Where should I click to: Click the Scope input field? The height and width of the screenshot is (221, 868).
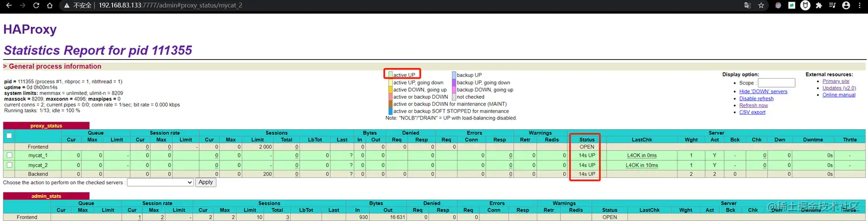pyautogui.click(x=776, y=83)
